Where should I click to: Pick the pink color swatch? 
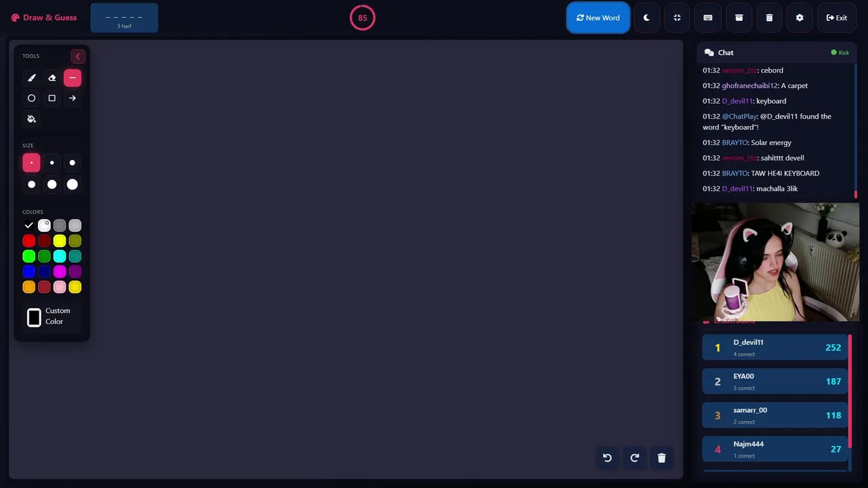click(60, 287)
